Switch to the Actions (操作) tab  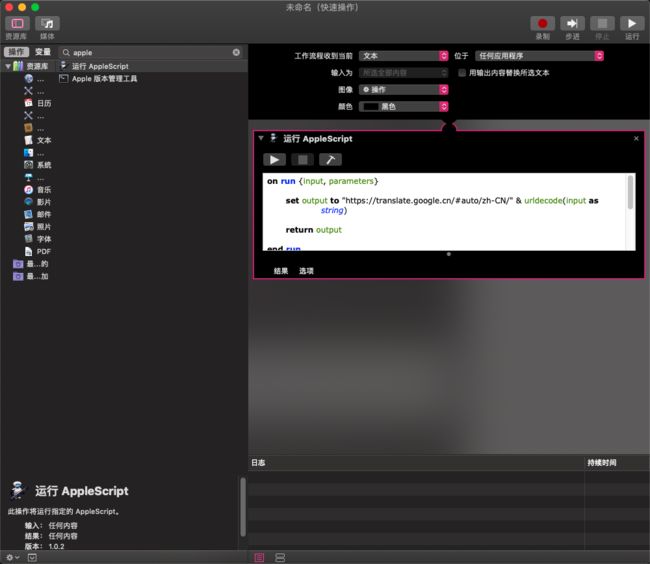point(17,52)
